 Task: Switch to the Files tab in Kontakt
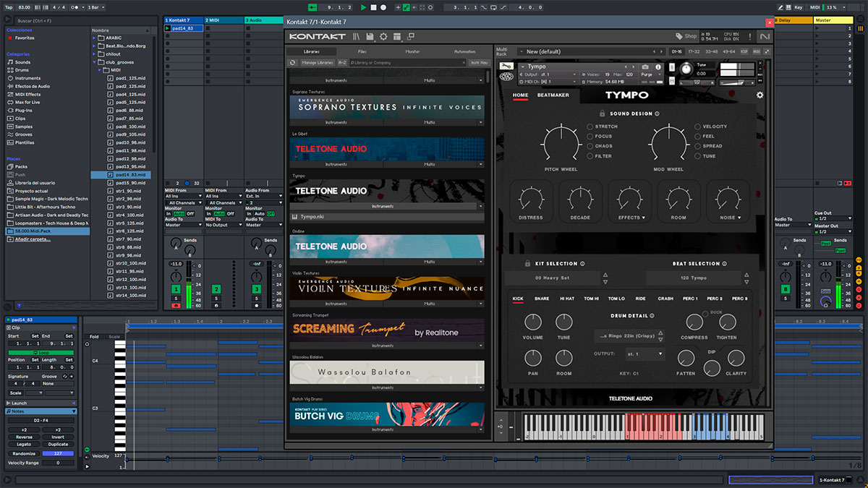tap(362, 52)
